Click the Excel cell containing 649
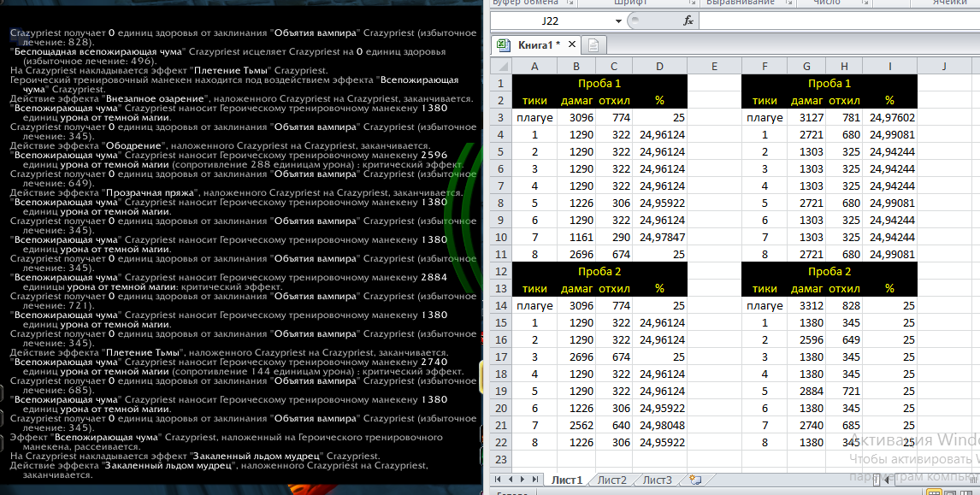The height and width of the screenshot is (495, 980). (844, 340)
